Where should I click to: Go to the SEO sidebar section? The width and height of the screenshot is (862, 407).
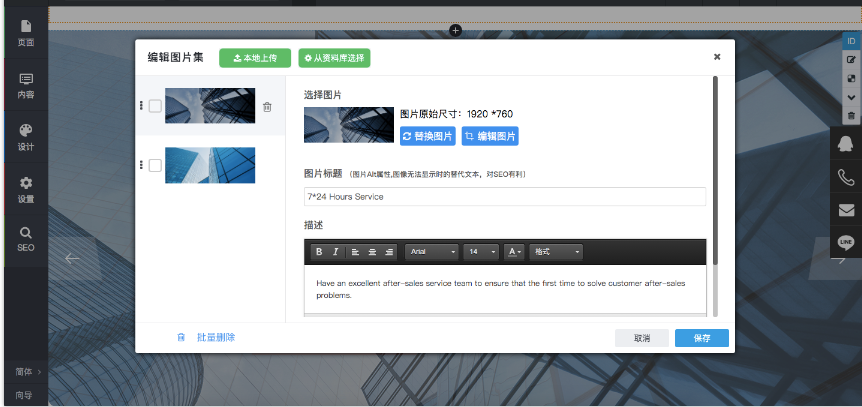pyautogui.click(x=25, y=238)
